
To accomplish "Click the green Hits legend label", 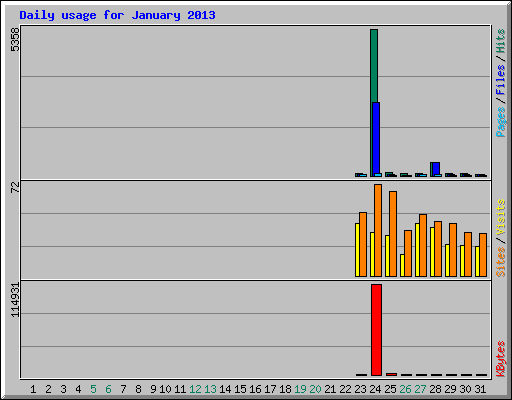I will (x=501, y=41).
